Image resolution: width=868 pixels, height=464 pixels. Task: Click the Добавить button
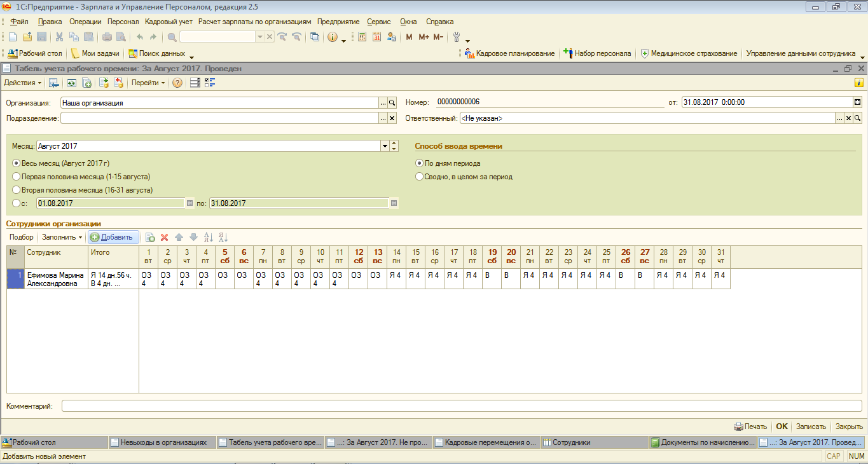point(113,237)
